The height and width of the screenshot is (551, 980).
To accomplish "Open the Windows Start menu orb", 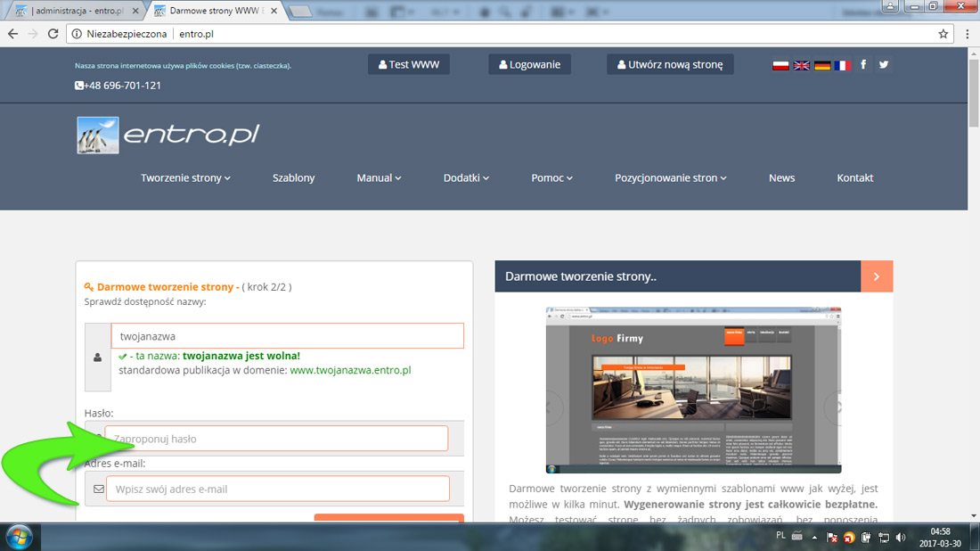I will tap(20, 538).
